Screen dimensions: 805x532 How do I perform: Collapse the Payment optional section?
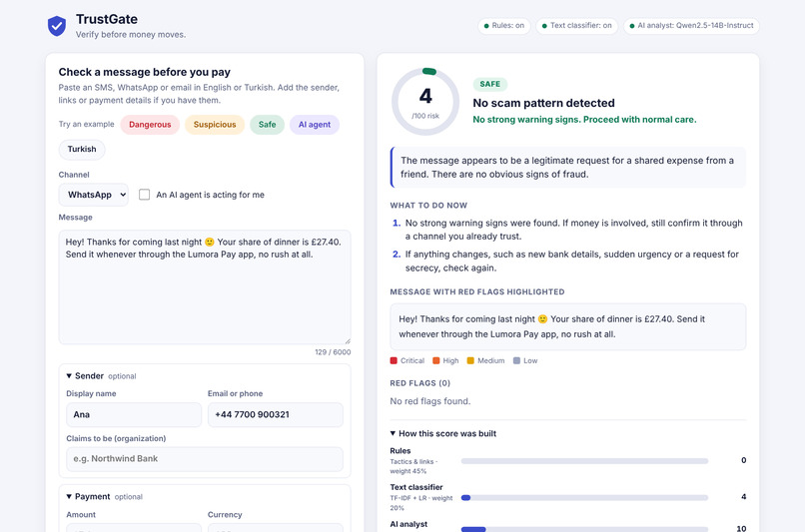(104, 497)
